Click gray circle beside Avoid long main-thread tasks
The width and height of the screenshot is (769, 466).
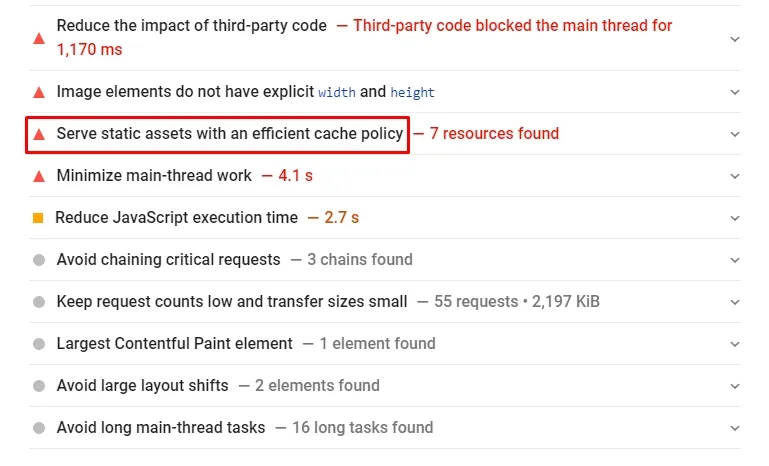(x=39, y=428)
